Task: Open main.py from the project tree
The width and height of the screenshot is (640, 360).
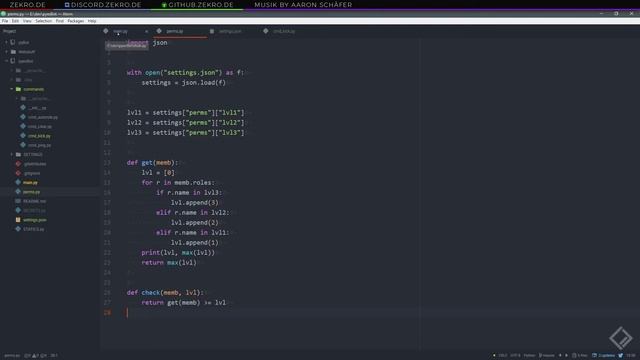Action: tap(30, 182)
